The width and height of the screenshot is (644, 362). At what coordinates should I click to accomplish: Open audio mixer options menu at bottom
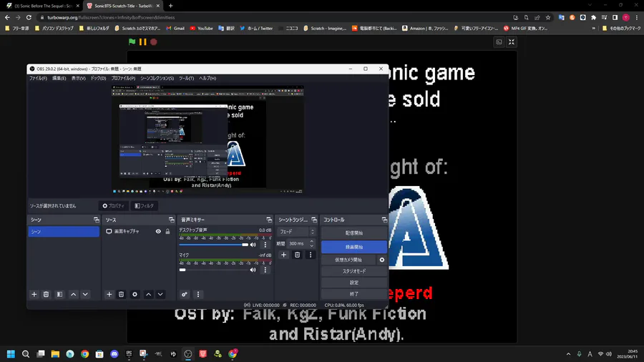[198, 294]
